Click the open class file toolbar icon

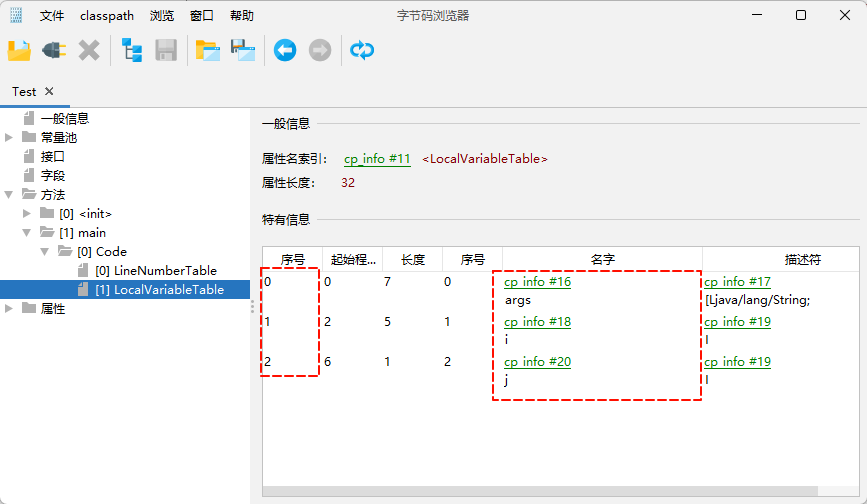point(20,50)
